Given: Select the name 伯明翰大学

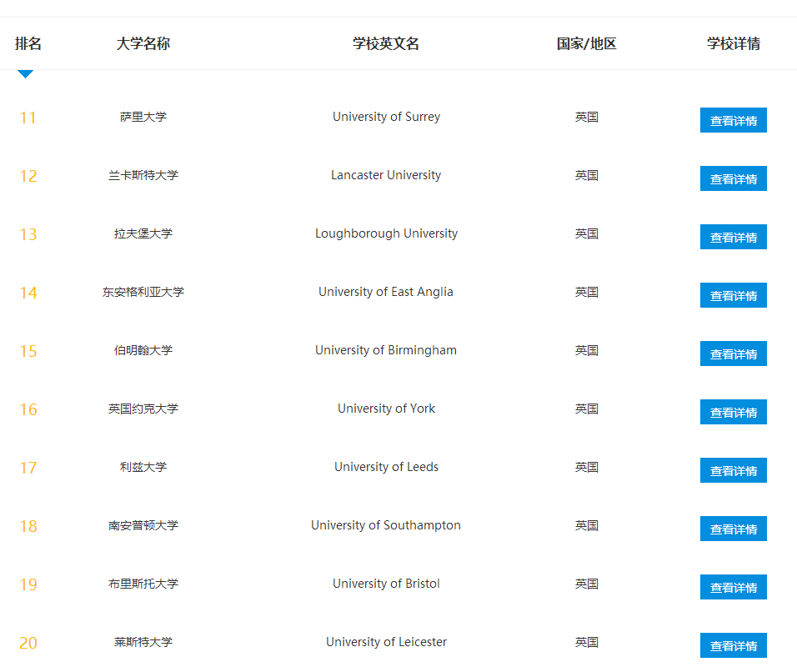Looking at the screenshot, I should click(x=143, y=350).
